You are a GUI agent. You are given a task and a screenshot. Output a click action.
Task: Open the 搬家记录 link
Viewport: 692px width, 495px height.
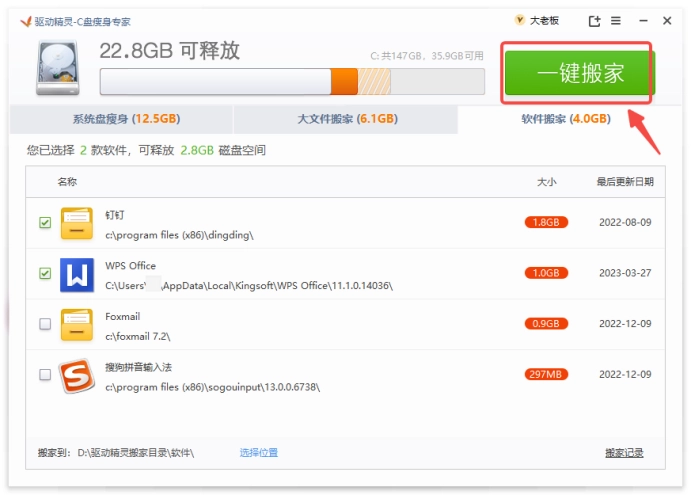point(624,453)
